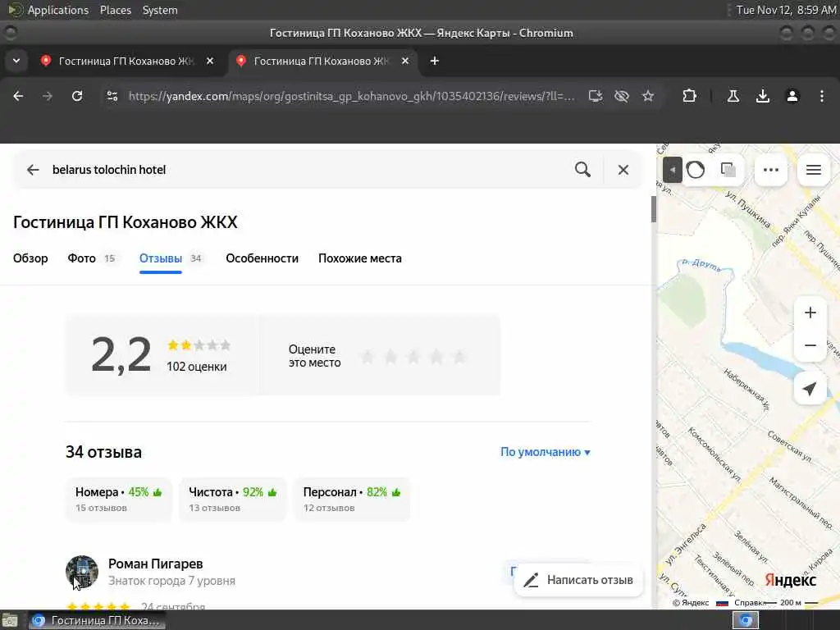Click the 34 отзыва heading
840x630 pixels.
pos(104,452)
